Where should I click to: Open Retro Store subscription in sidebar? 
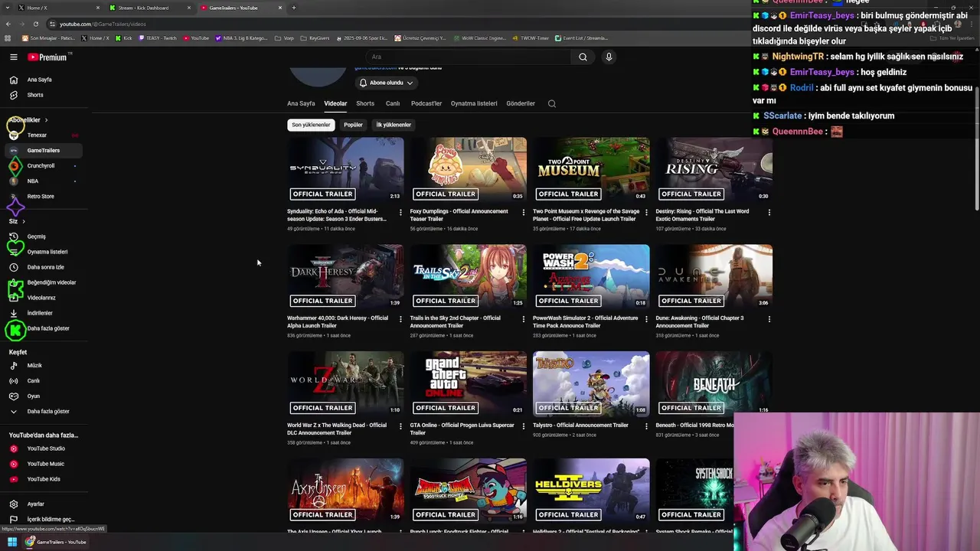pos(41,197)
